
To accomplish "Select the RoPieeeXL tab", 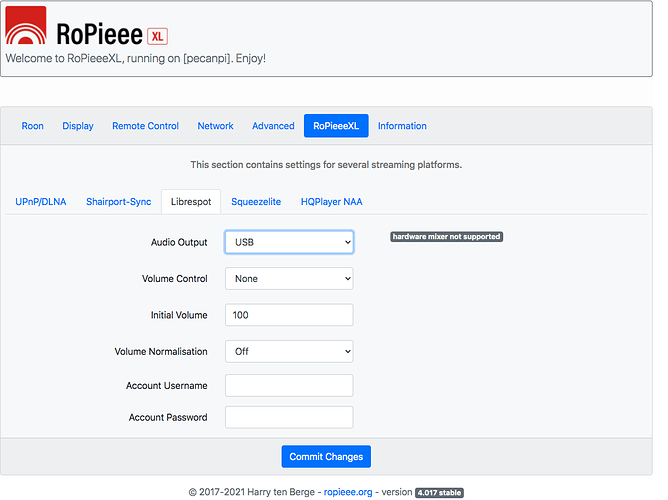I will [x=336, y=126].
